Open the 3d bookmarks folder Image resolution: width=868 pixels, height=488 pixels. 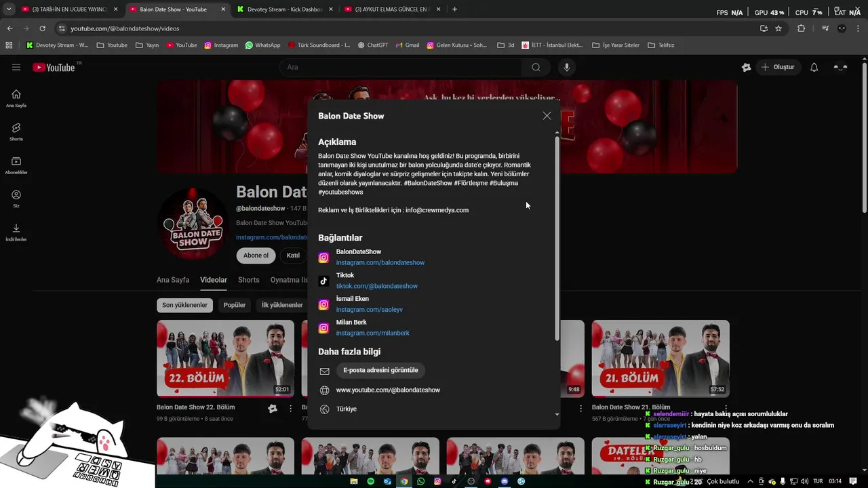coord(505,45)
